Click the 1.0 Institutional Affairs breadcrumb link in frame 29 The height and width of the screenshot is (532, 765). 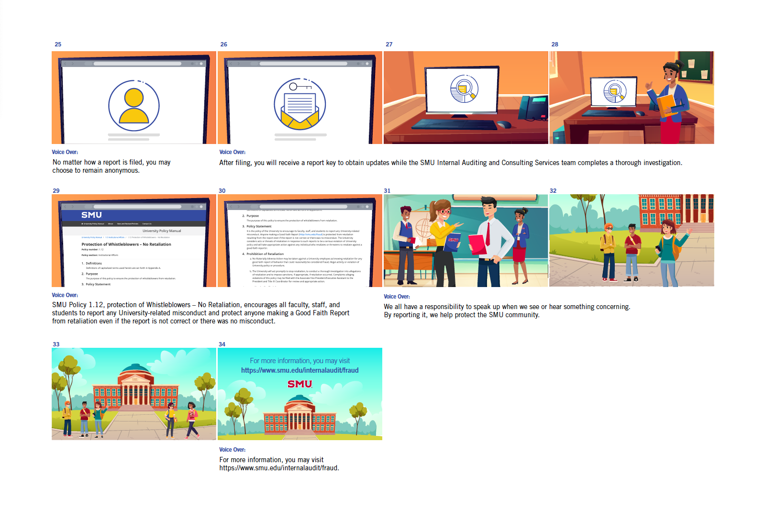pos(115,237)
